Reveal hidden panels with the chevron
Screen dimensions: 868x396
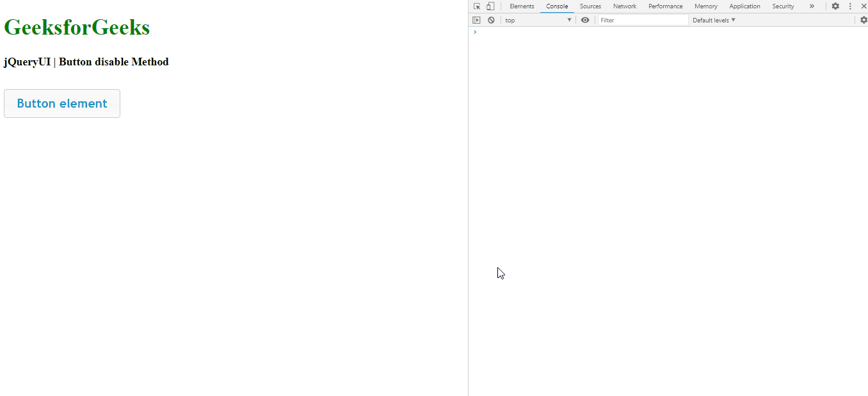click(812, 6)
